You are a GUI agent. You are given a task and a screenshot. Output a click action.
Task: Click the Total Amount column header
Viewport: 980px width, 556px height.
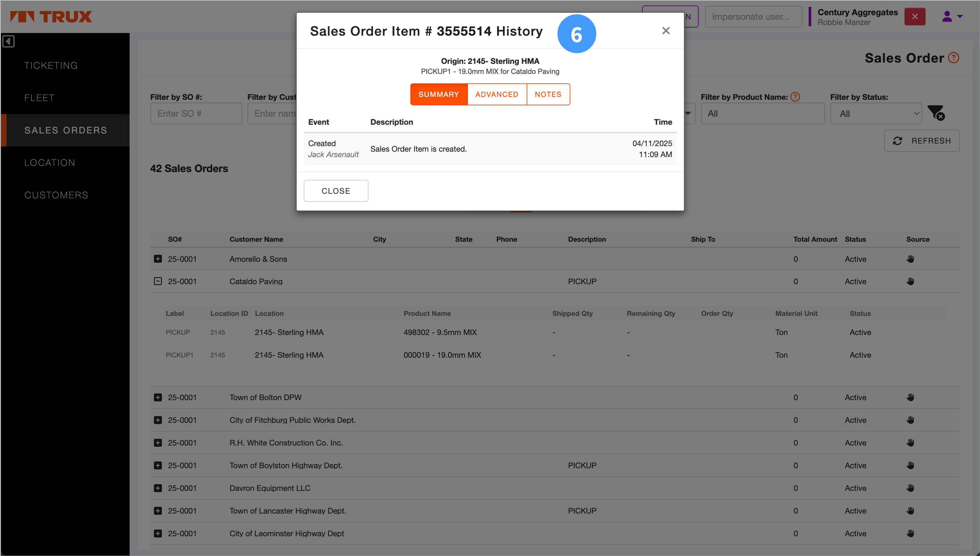pyautogui.click(x=815, y=239)
